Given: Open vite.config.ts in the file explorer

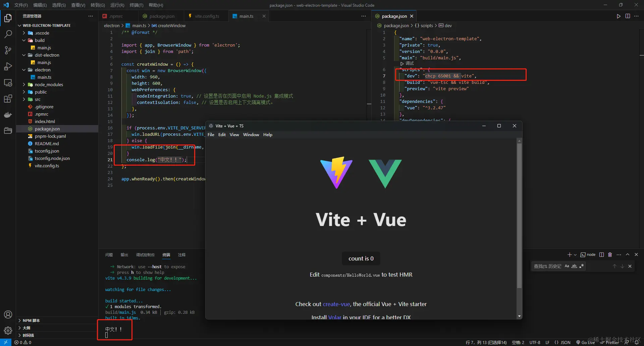Looking at the screenshot, I should [x=47, y=166].
